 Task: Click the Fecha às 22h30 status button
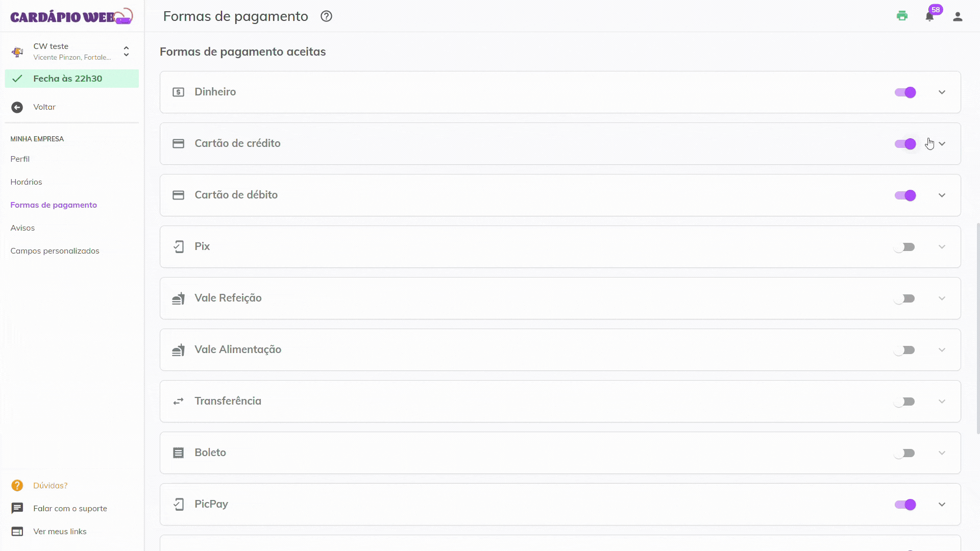[x=71, y=79]
